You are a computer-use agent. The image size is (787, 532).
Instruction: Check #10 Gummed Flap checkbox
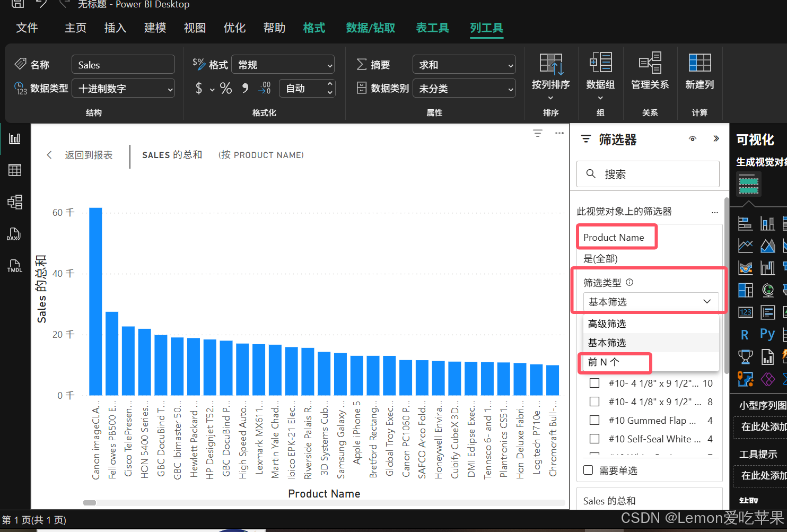[594, 420]
